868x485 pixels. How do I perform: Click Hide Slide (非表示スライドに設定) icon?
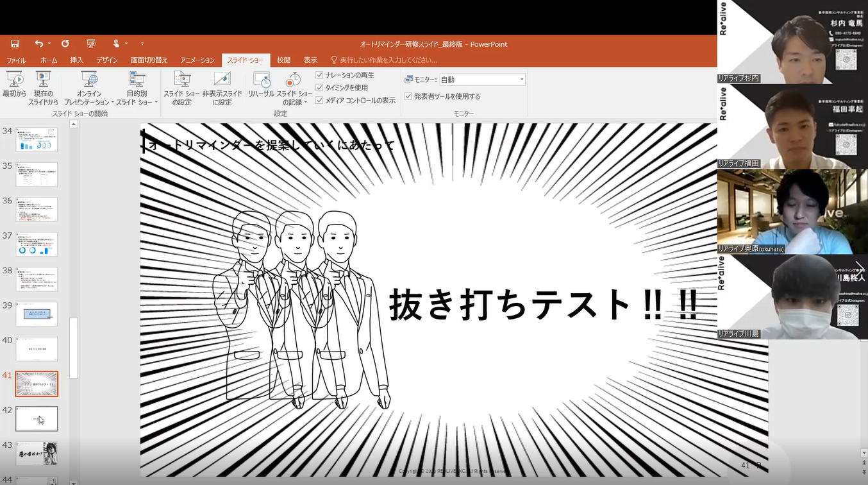click(222, 80)
